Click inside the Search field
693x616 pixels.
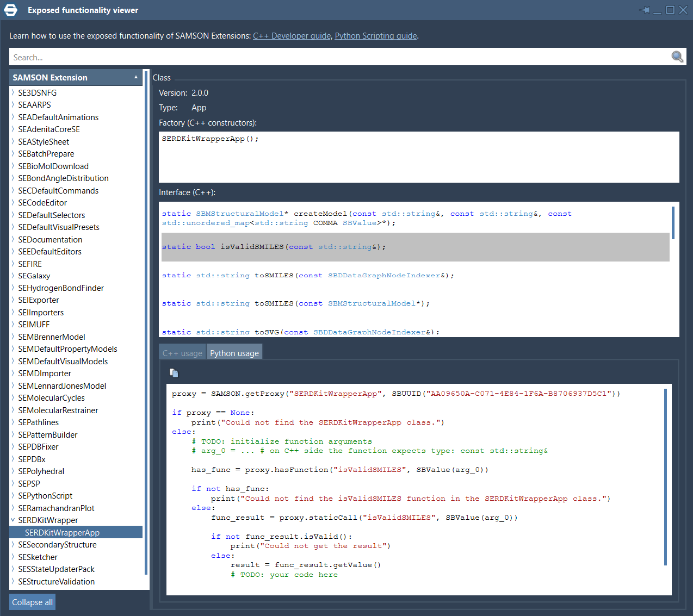coord(218,57)
